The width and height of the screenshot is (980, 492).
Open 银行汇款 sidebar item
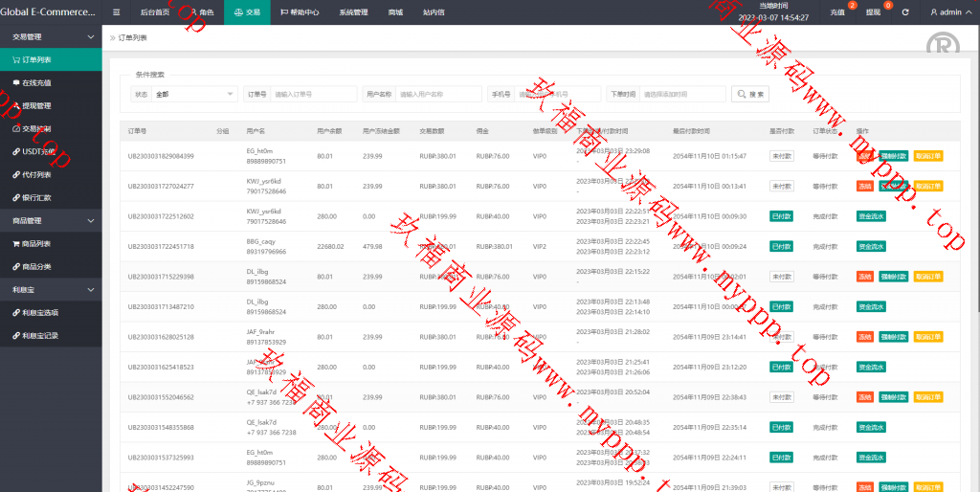36,197
